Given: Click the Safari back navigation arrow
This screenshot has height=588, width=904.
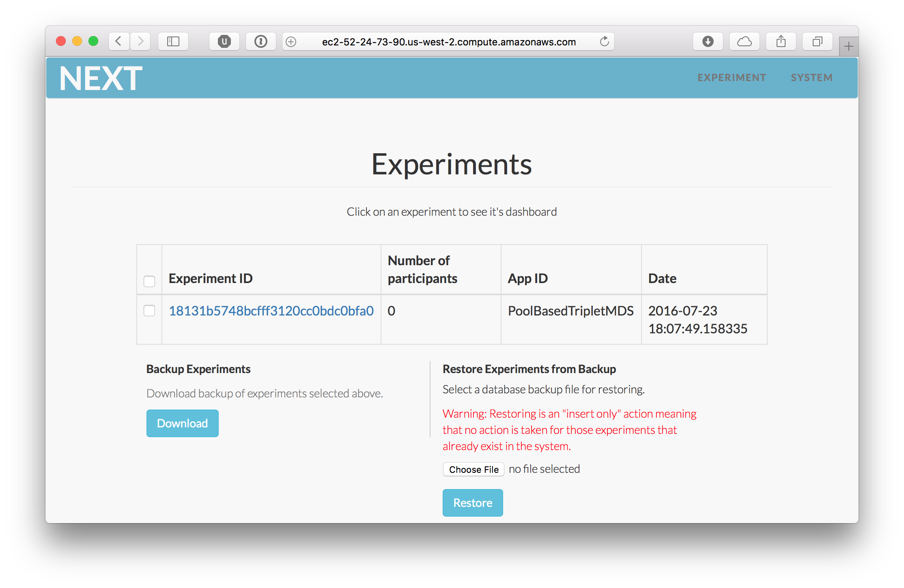Looking at the screenshot, I should [x=118, y=41].
